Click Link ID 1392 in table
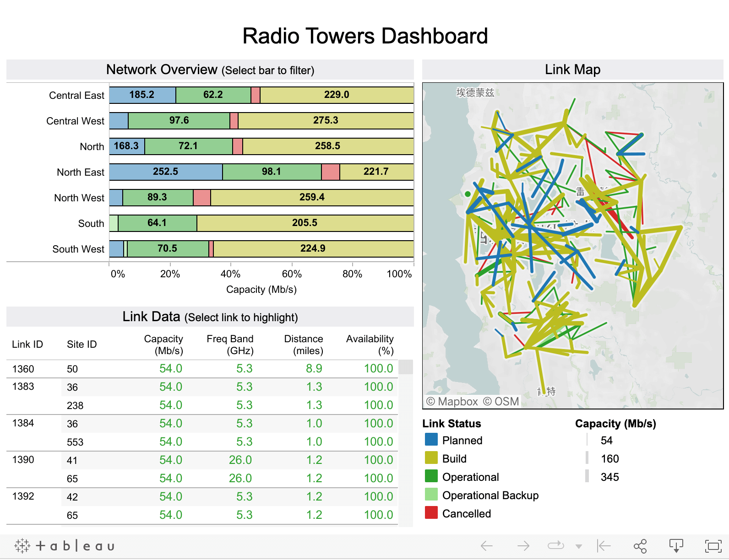729x560 pixels. 23,496
